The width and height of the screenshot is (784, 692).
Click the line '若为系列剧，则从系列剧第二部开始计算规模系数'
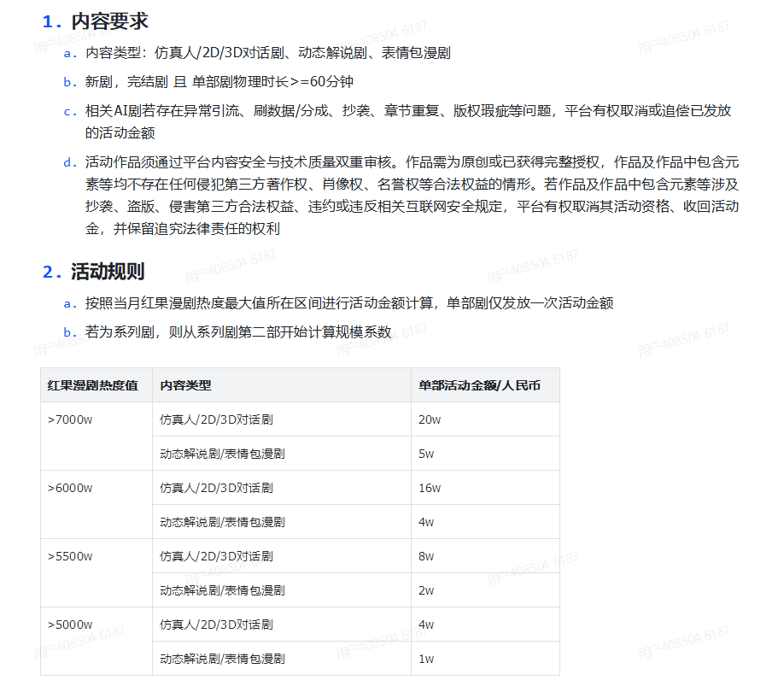(x=238, y=332)
